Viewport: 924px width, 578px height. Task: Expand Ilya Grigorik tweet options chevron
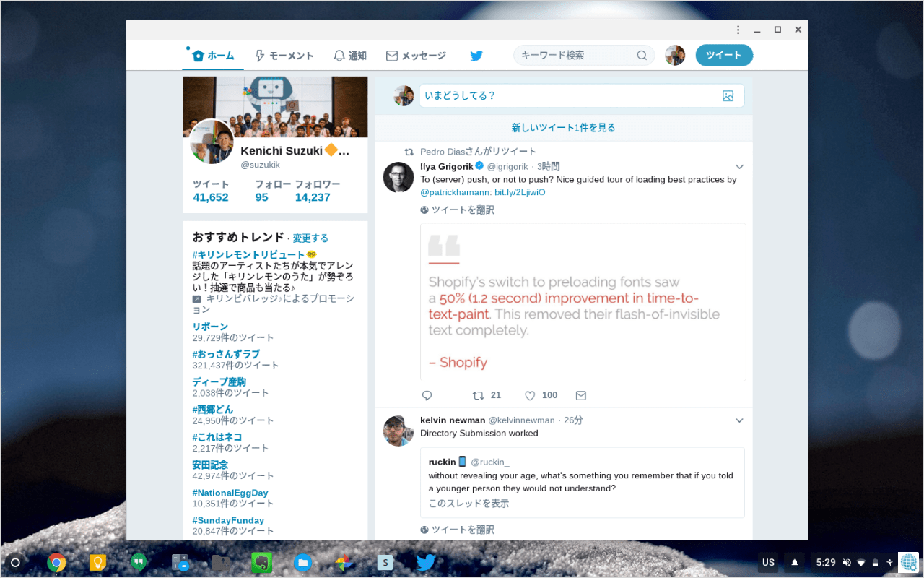tap(739, 167)
